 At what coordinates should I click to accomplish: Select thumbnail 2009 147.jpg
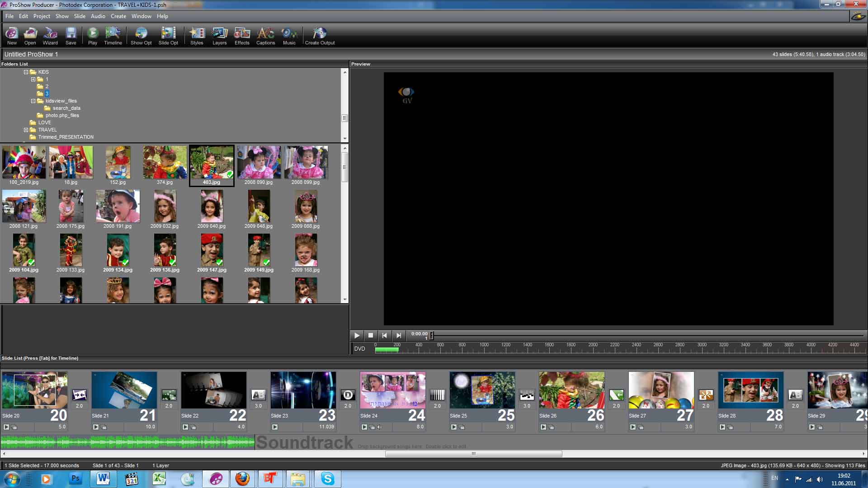coord(212,253)
